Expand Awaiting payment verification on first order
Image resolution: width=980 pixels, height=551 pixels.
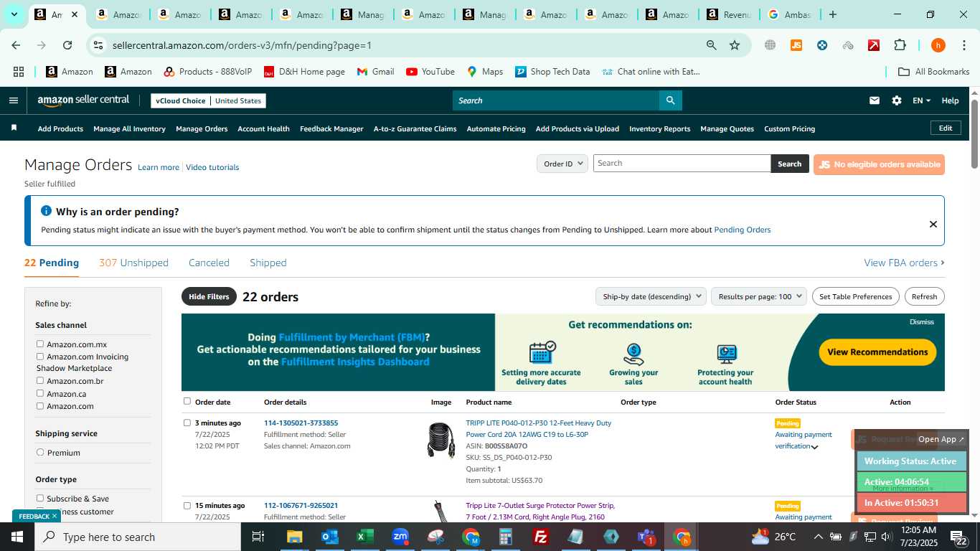click(x=814, y=446)
